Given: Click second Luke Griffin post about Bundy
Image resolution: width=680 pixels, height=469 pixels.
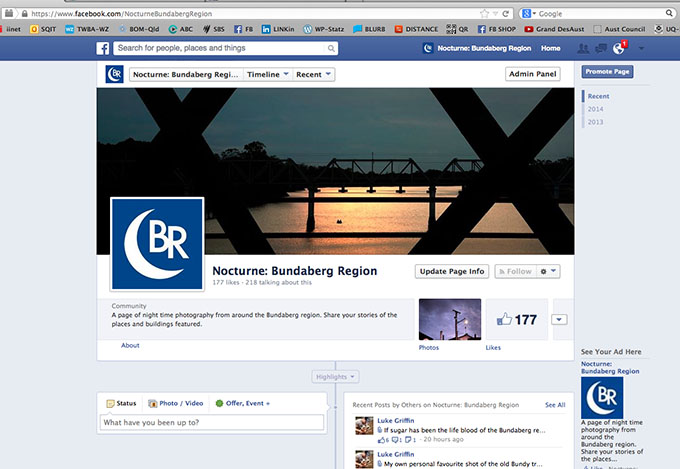Looking at the screenshot, I should [463, 464].
